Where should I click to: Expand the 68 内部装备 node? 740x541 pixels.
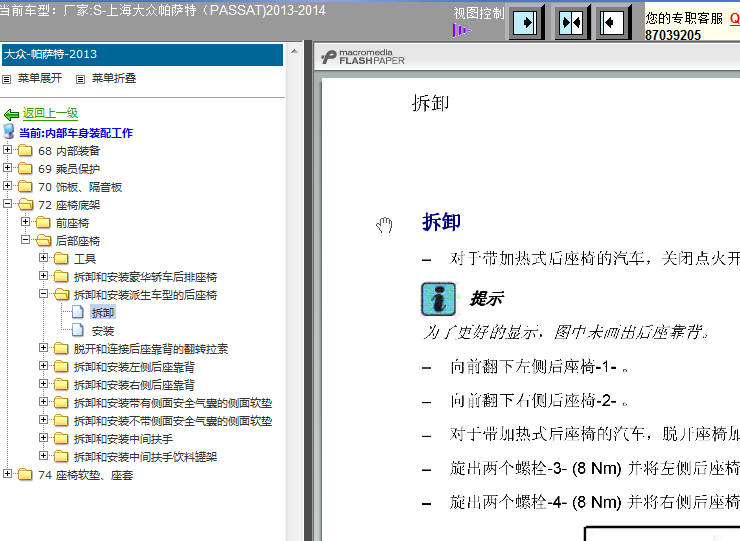tap(7, 150)
